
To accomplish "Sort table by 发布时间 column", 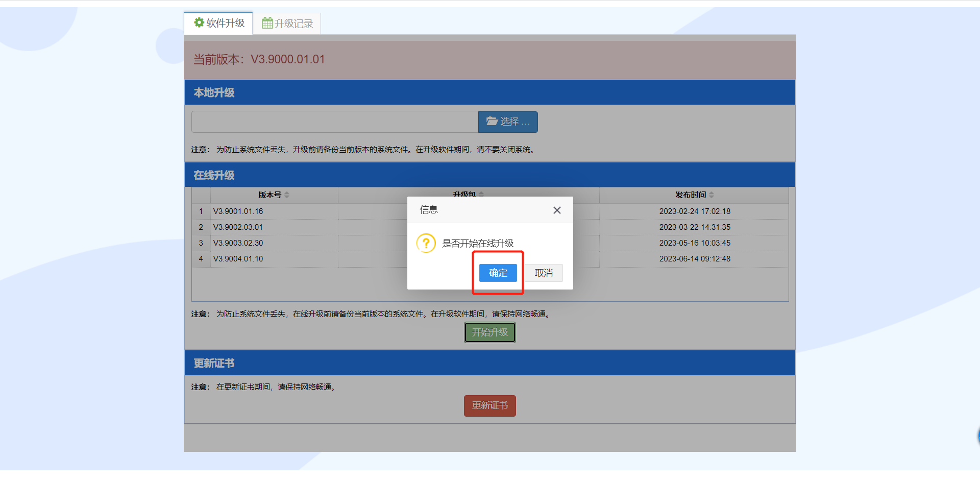I will pyautogui.click(x=694, y=195).
